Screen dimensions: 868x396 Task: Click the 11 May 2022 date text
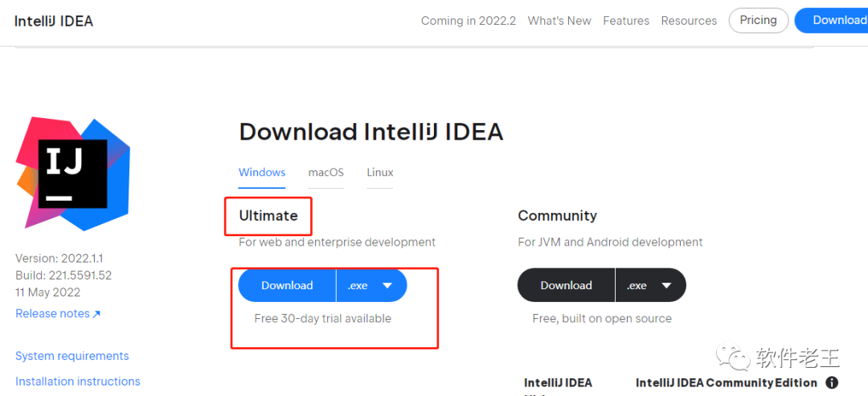47,292
